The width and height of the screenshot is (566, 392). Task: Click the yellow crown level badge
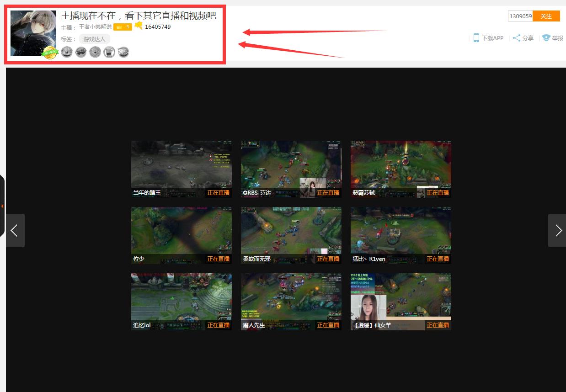(x=123, y=27)
